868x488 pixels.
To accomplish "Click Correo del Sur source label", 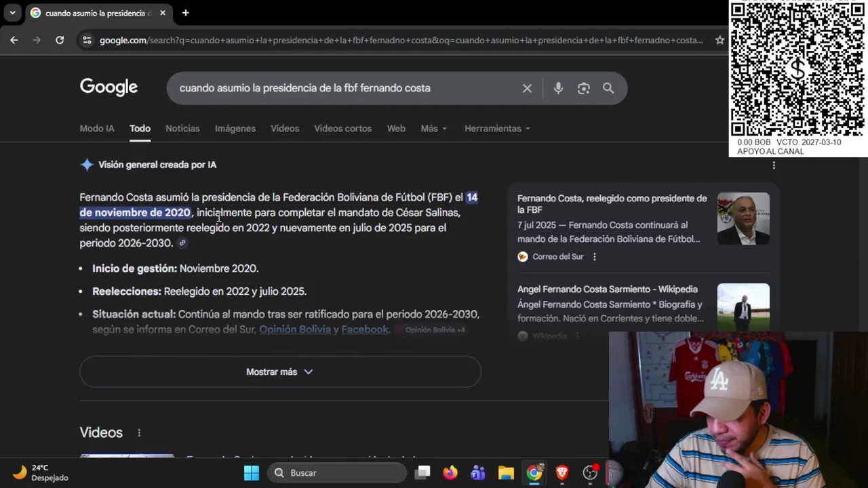I will tap(557, 257).
